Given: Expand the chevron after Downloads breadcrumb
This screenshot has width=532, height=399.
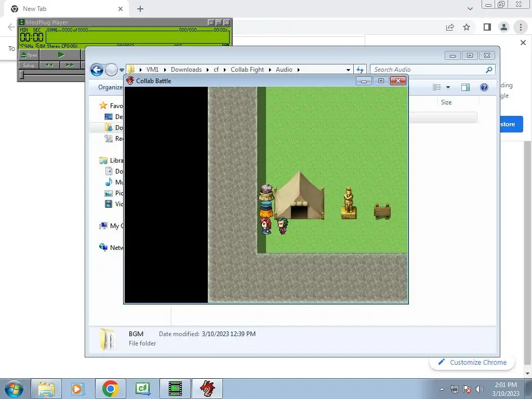Looking at the screenshot, I should [208, 70].
